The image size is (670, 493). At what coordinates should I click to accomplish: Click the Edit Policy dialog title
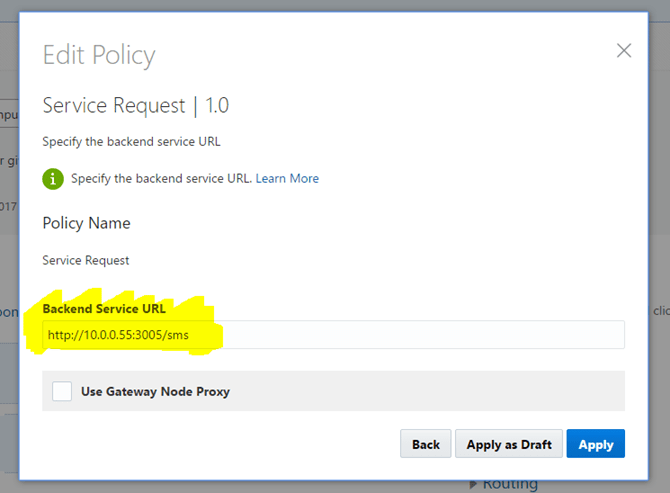pyautogui.click(x=99, y=54)
